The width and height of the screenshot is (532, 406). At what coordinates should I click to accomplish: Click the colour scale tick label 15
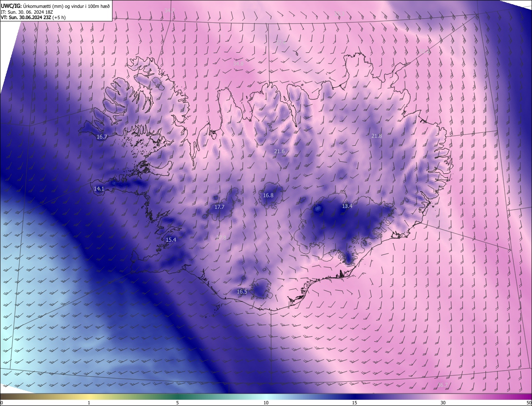coord(355,403)
